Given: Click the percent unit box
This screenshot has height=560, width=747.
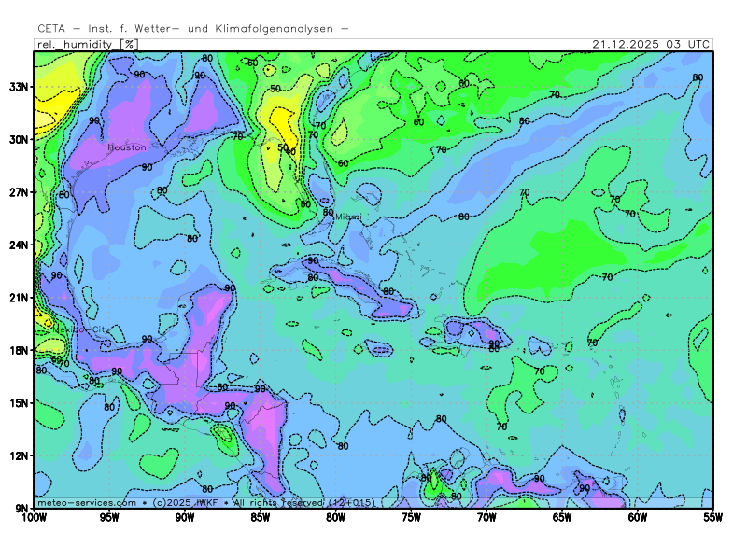Looking at the screenshot, I should tap(130, 44).
